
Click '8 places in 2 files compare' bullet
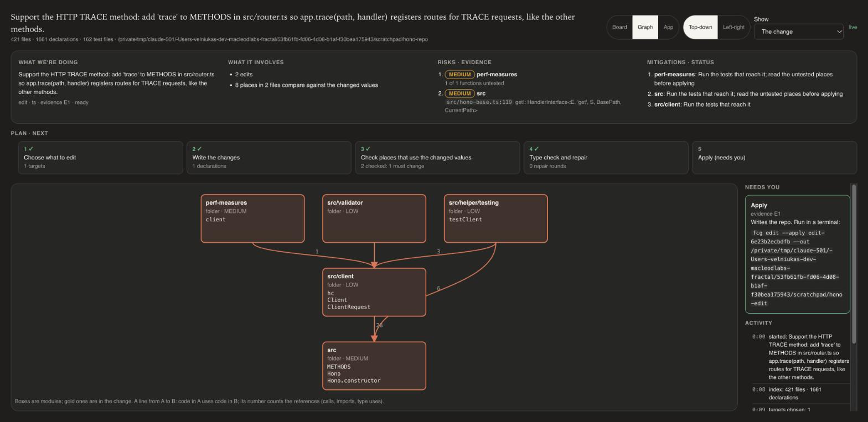tap(306, 85)
